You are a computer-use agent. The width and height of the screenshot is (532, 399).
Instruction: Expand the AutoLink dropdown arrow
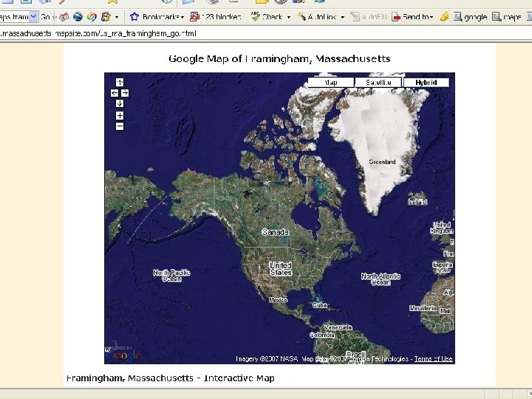(343, 17)
